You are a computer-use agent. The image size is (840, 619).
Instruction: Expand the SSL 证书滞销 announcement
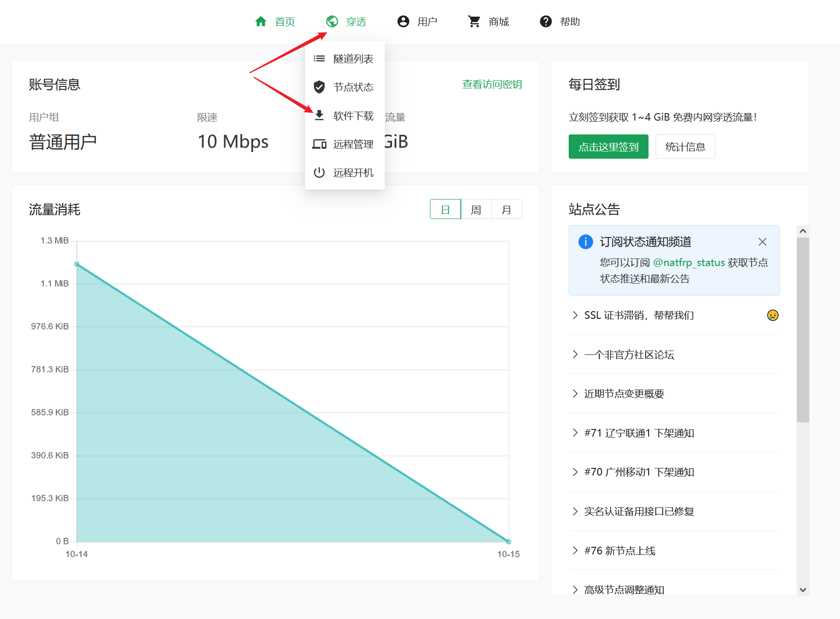tap(639, 315)
